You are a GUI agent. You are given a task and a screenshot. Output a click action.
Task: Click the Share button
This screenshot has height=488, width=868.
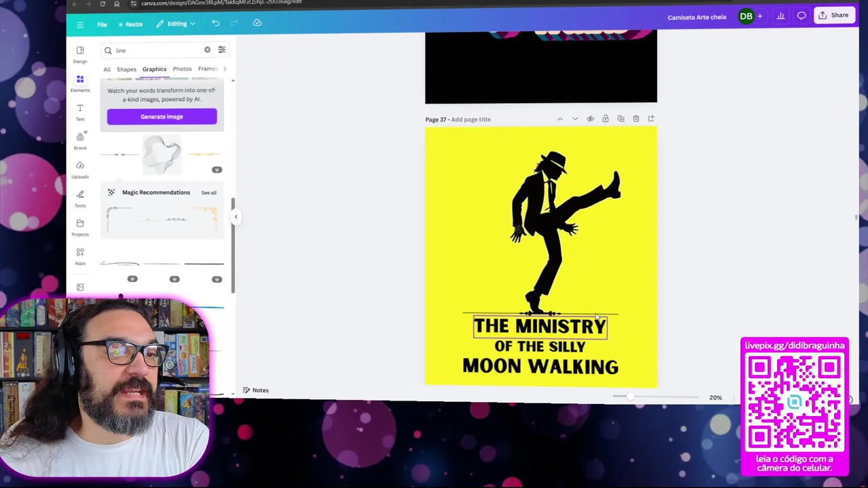pyautogui.click(x=833, y=16)
